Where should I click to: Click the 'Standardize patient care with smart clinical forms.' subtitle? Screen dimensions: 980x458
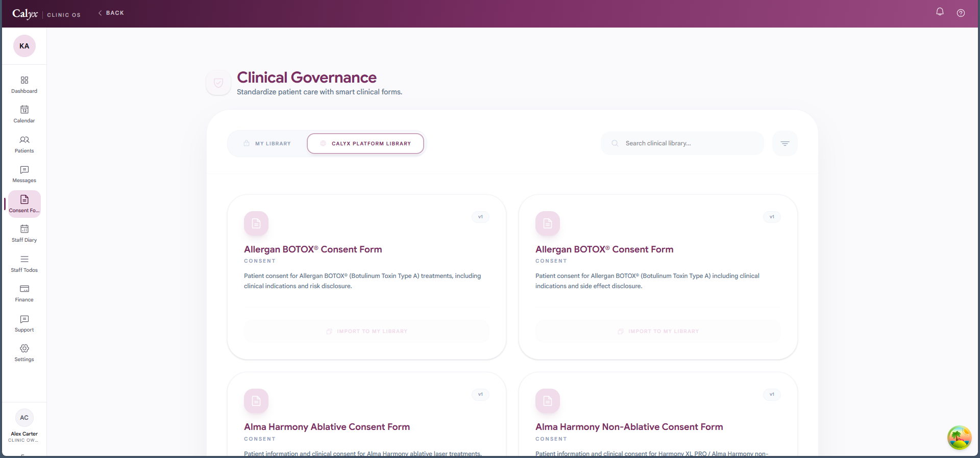(320, 92)
